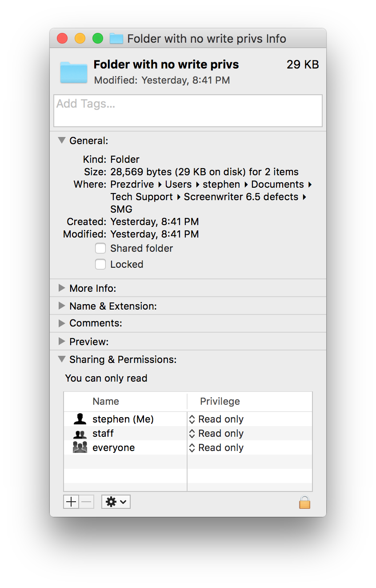
Task: Enable the Shared folder checkbox
Action: (100, 248)
